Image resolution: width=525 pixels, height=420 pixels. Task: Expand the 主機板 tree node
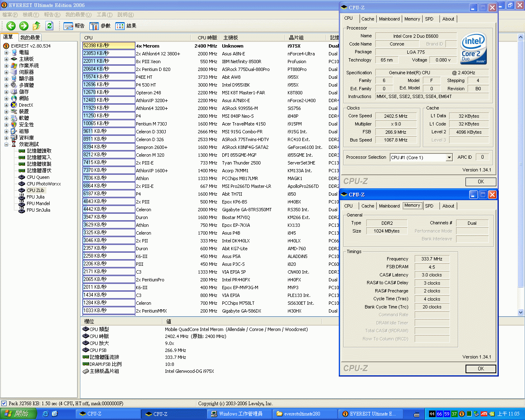[6, 59]
